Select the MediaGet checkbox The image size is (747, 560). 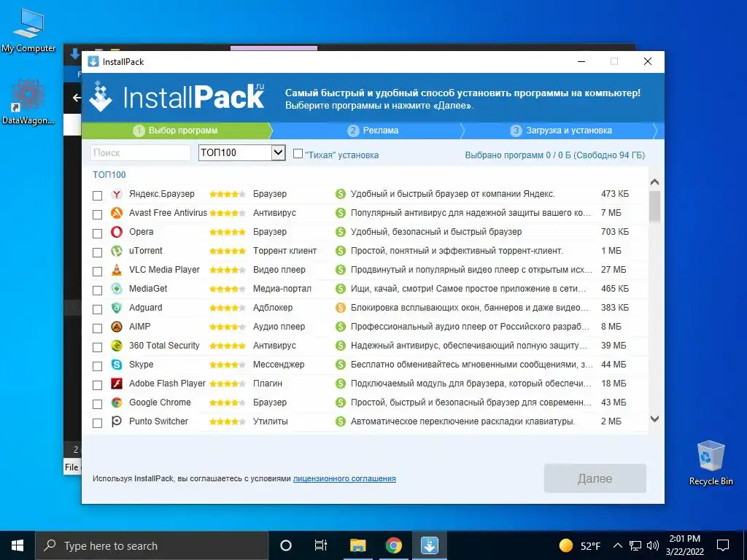click(x=97, y=290)
